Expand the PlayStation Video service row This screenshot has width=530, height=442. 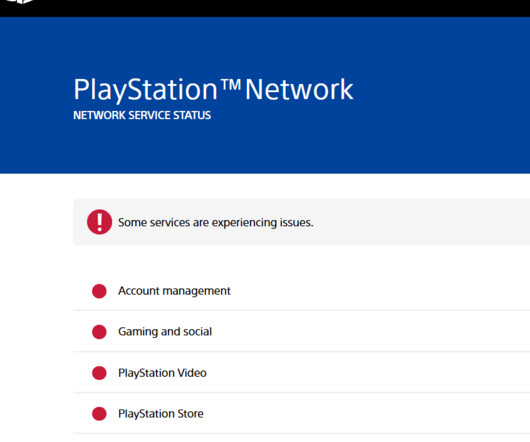(x=302, y=373)
